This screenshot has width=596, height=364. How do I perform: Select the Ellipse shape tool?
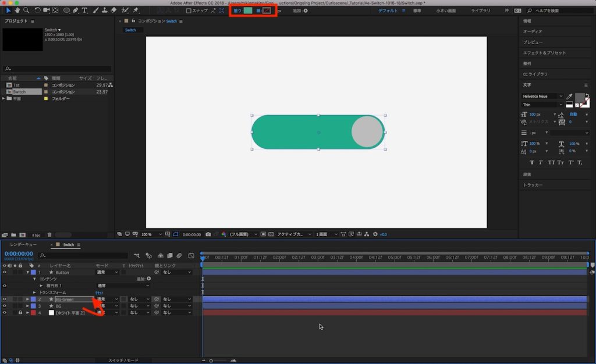[66, 10]
